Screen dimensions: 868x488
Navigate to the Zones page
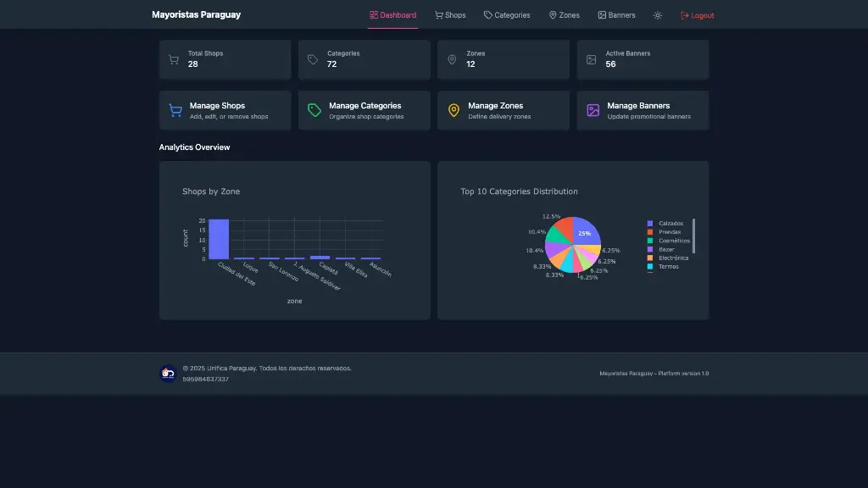565,15
